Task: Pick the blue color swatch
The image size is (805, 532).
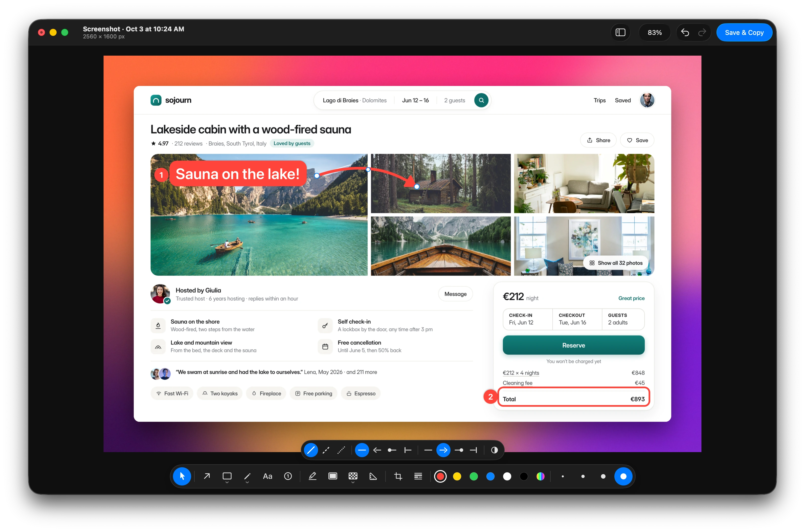Action: (490, 476)
